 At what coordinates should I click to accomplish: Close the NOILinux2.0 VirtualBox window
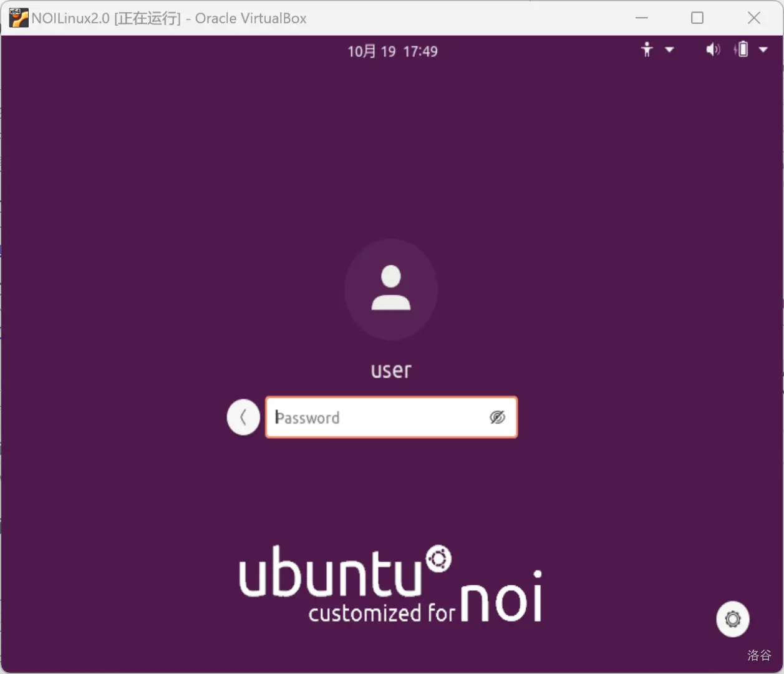(753, 18)
